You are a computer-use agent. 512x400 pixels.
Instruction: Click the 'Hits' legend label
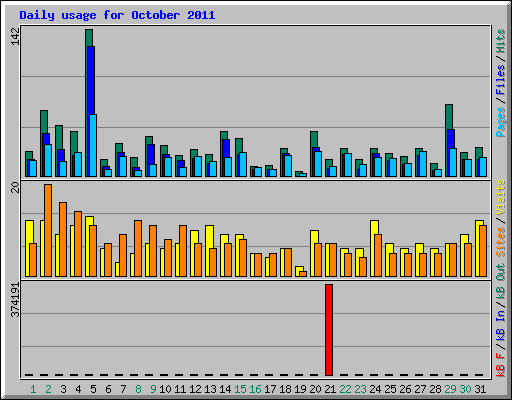click(500, 41)
